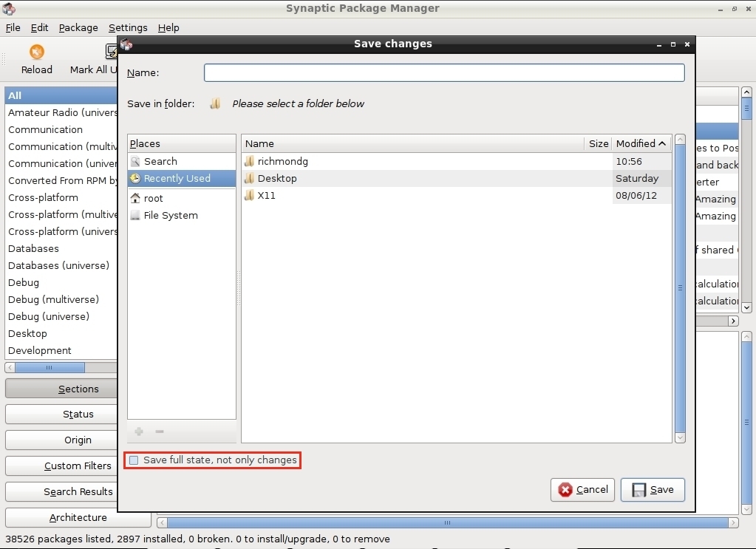Switch to the Origin view
The image size is (756, 549).
pos(61,440)
